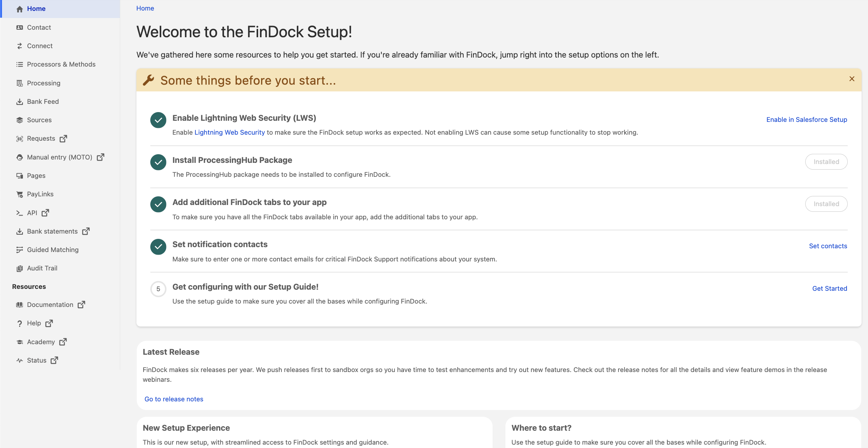Click the Connect arrows icon

(x=20, y=46)
